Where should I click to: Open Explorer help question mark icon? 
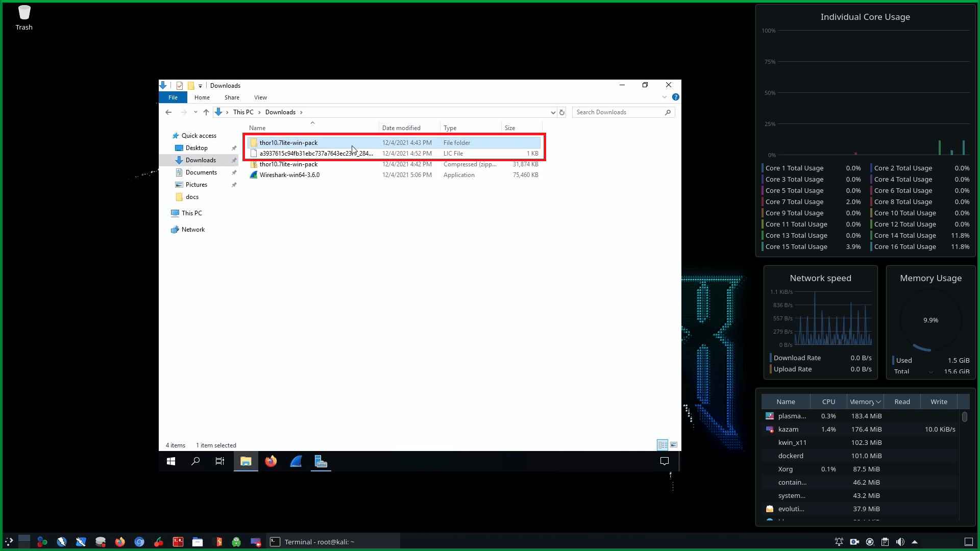(x=675, y=97)
